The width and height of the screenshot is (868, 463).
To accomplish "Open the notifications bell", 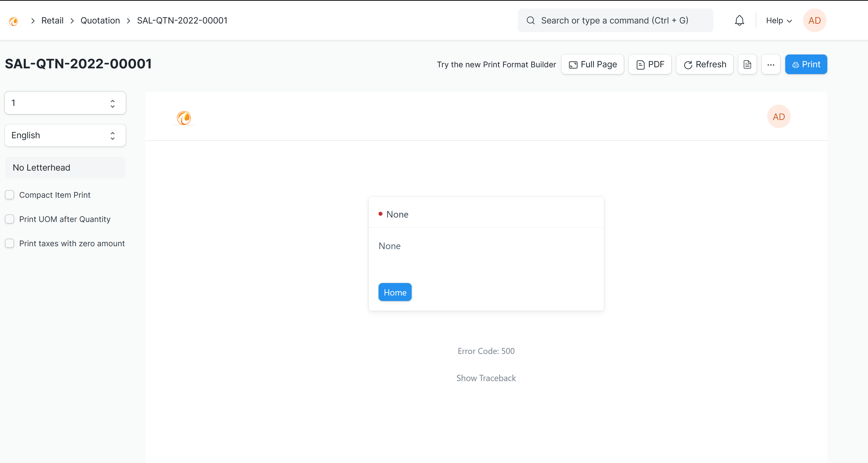I will point(739,20).
